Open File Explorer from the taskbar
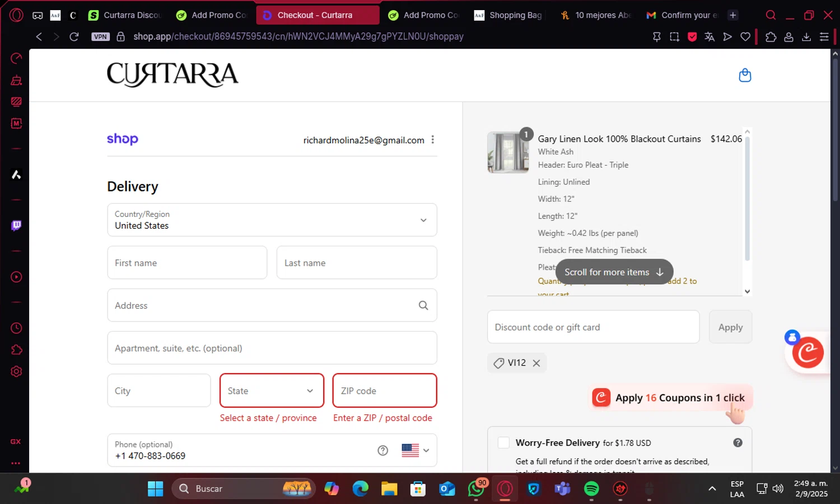This screenshot has width=840, height=504. pyautogui.click(x=389, y=489)
